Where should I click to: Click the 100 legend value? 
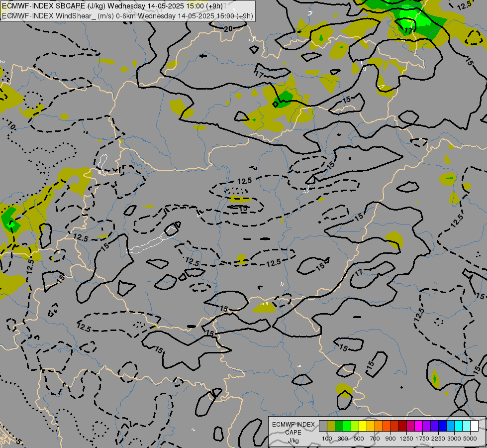point(327,439)
